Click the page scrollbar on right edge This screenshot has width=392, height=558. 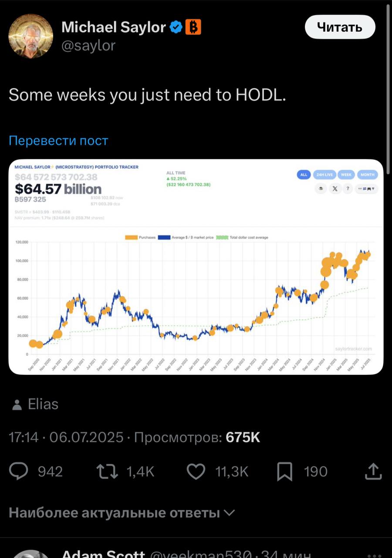pyautogui.click(x=388, y=83)
